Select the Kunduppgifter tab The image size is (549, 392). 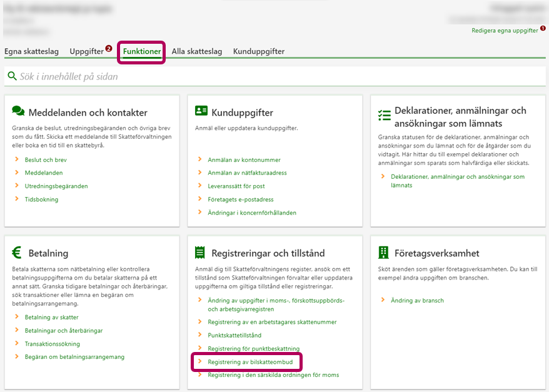pyautogui.click(x=259, y=51)
